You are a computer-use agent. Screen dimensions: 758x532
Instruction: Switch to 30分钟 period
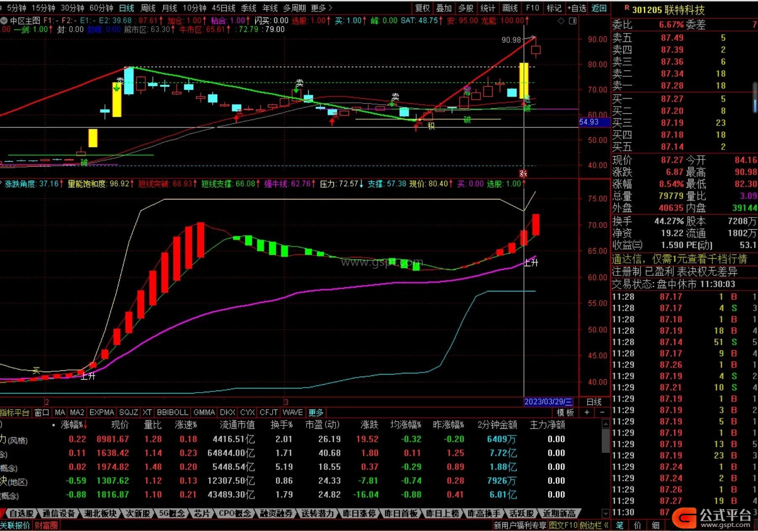pyautogui.click(x=72, y=8)
